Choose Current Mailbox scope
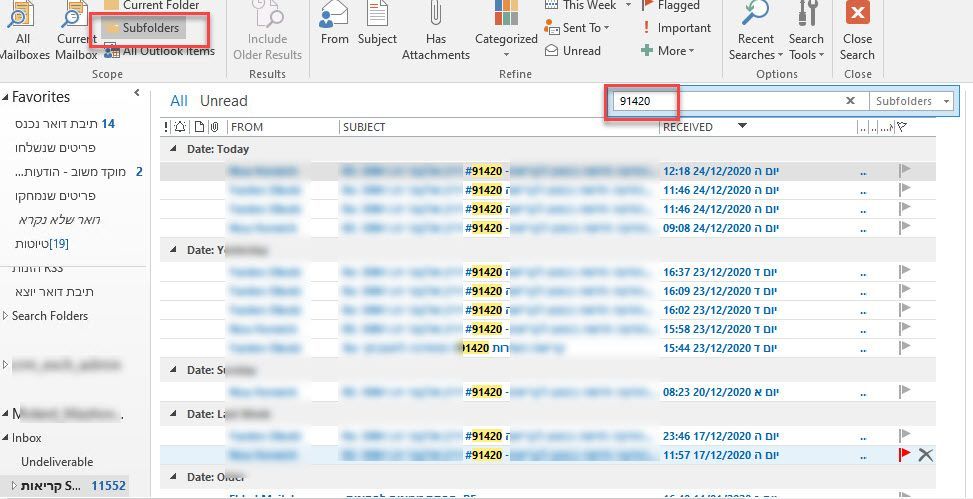 76,31
